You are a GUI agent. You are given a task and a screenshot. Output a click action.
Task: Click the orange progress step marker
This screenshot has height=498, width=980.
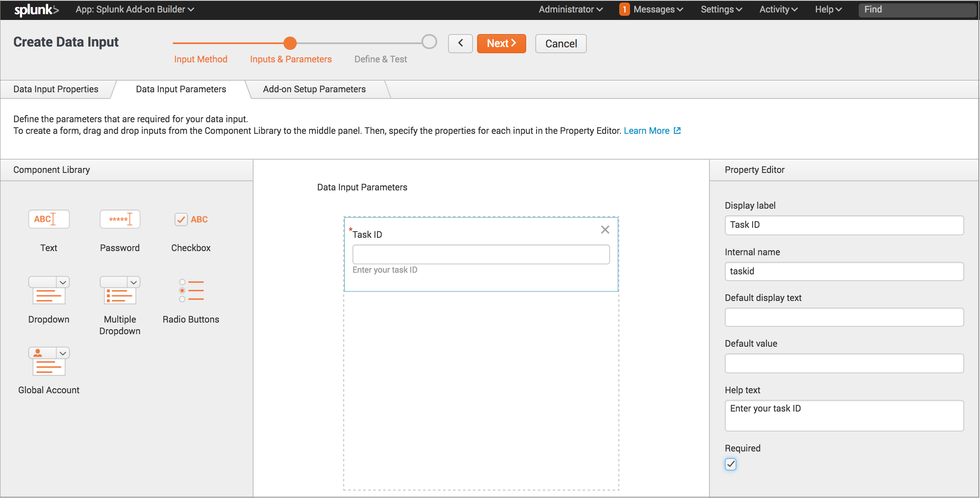pyautogui.click(x=290, y=43)
